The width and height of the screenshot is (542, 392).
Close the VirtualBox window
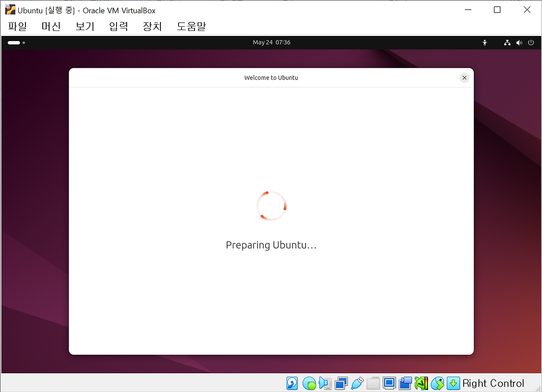click(527, 10)
